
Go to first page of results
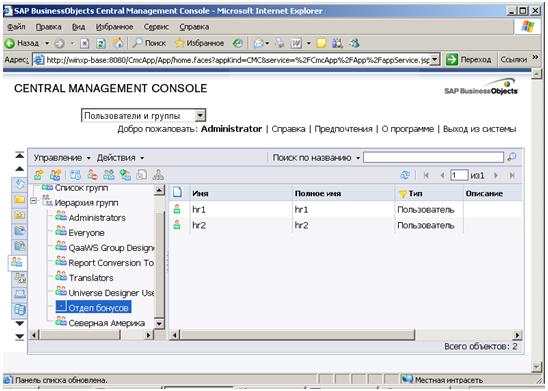click(x=426, y=175)
